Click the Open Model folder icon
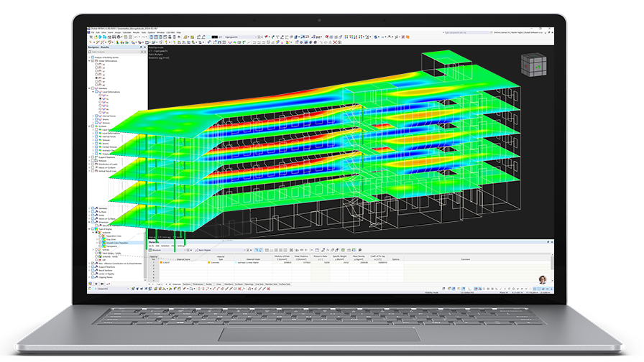Image resolution: width=644 pixels, height=362 pixels. (96, 37)
